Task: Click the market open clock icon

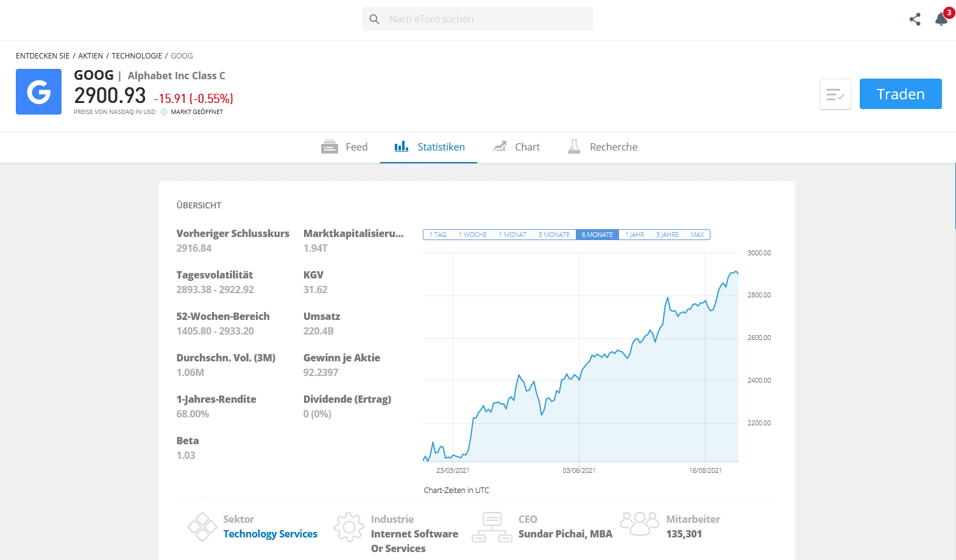Action: pos(164,112)
